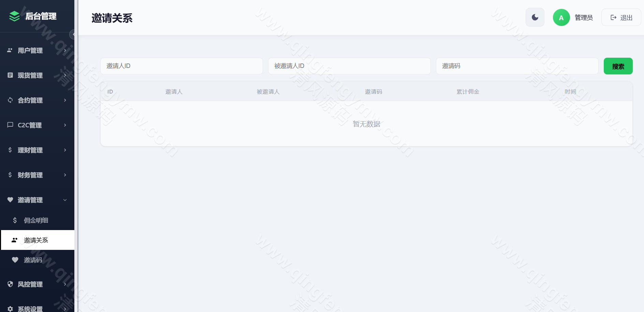Expand 现货管理 submenu chevron
644x312 pixels.
65,75
